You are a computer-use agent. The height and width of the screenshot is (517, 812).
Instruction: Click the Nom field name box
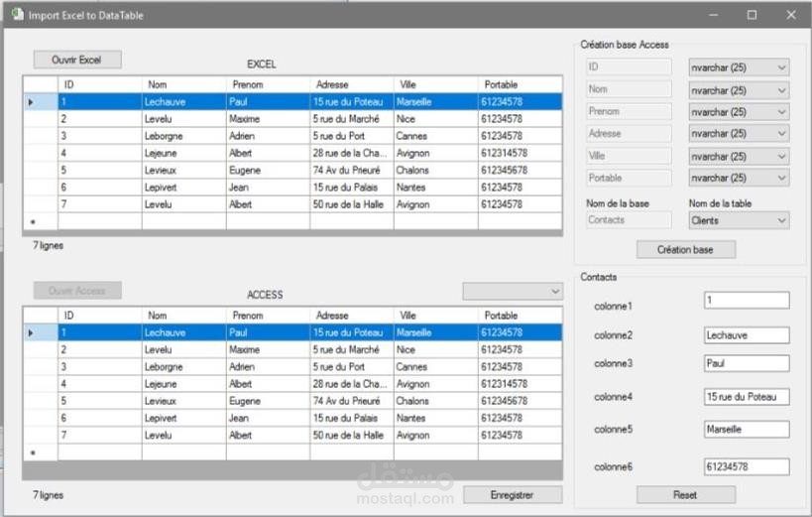point(630,89)
